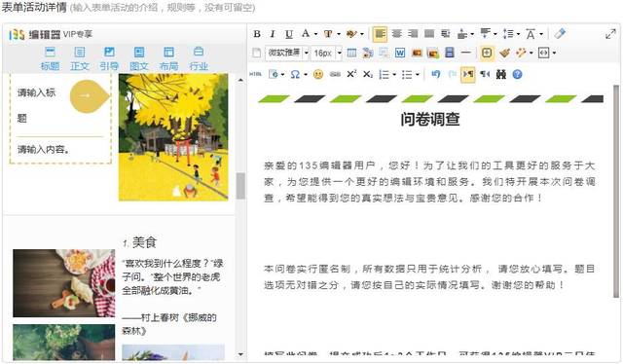
Task: Switch to the 正文 template tab
Action: (x=80, y=58)
